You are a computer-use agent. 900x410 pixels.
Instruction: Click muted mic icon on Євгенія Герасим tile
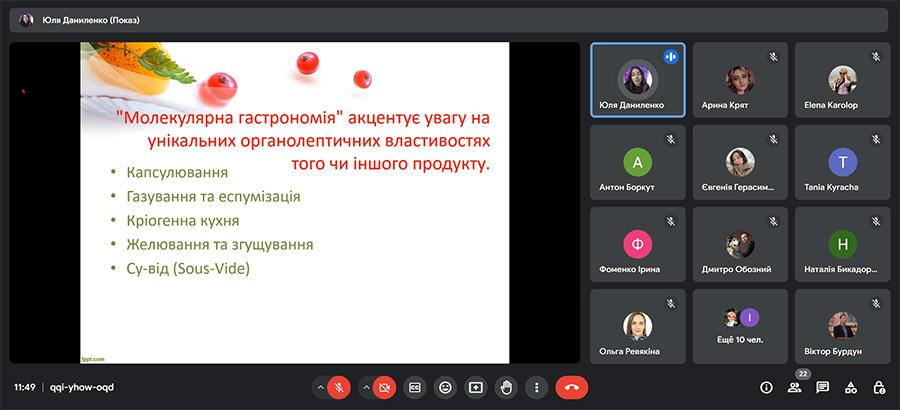point(774,139)
